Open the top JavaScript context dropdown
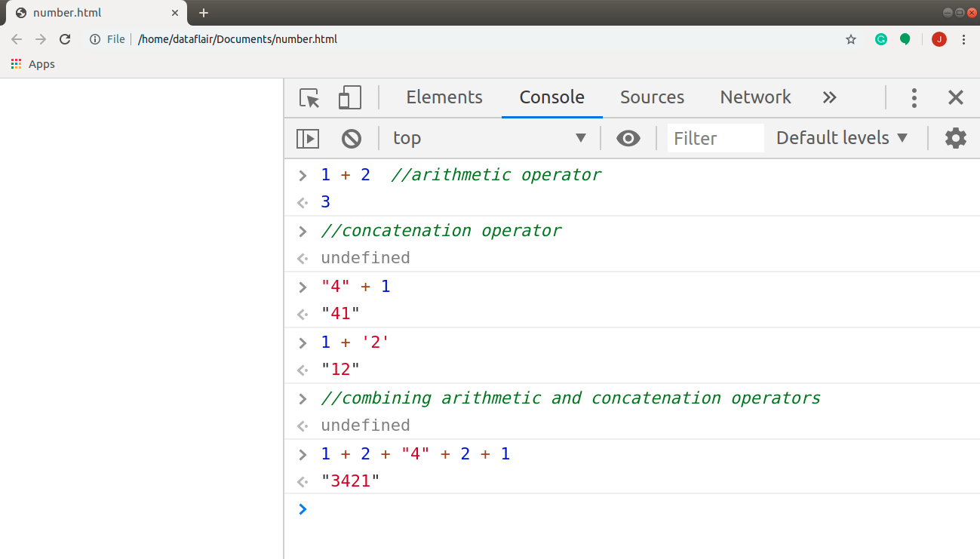 pyautogui.click(x=489, y=138)
